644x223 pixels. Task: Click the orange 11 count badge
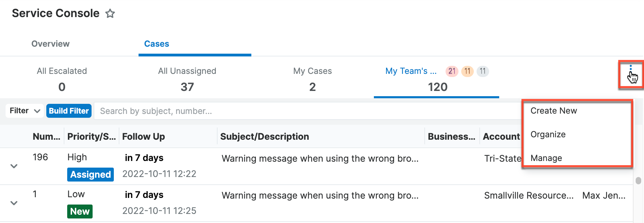pos(467,71)
